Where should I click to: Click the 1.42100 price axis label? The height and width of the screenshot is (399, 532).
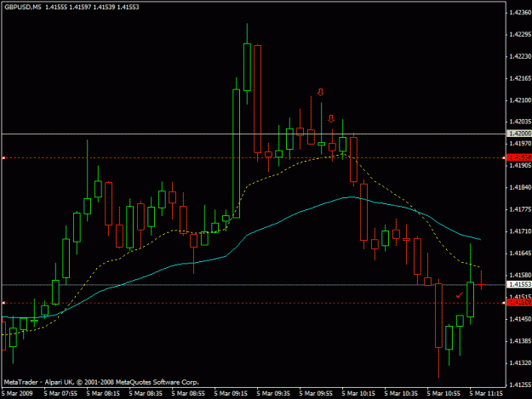pyautogui.click(x=520, y=100)
